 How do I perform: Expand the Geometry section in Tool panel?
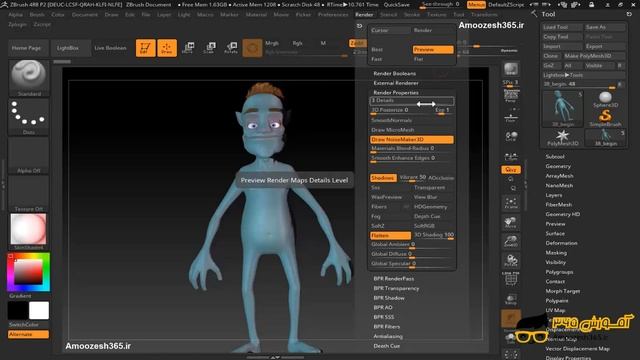point(558,166)
